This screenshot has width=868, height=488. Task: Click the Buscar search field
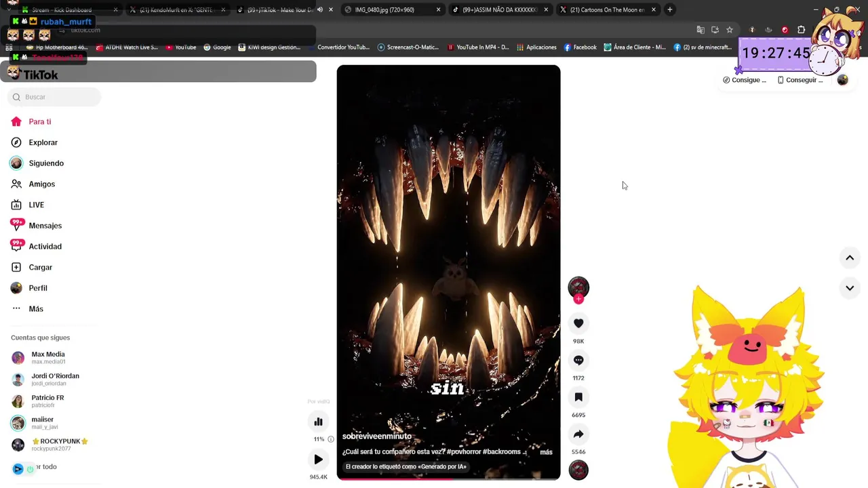tap(56, 97)
